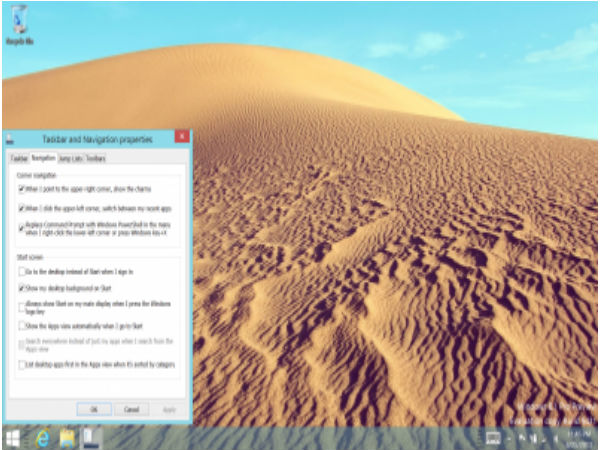Open the Action Center flag icon
The height and width of the screenshot is (450, 600).
point(522,439)
